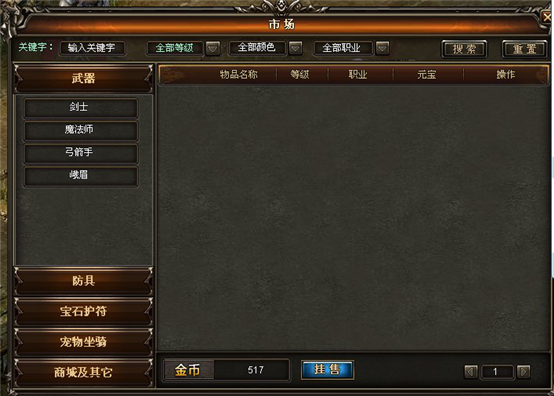Choose 弓箭手 weapon subcategory
554x396 pixels.
(81, 152)
